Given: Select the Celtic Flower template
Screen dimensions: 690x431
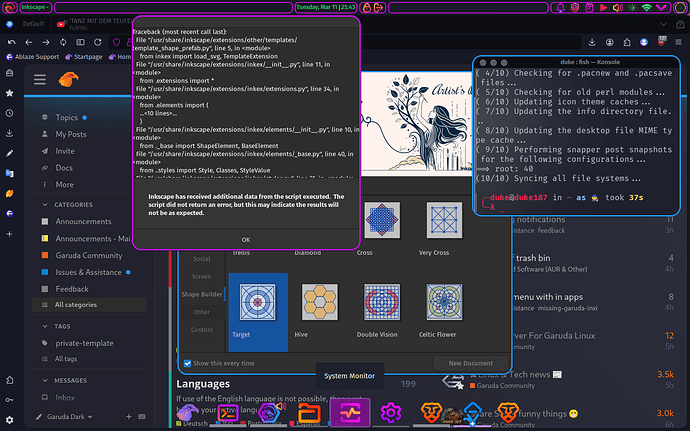Looking at the screenshot, I should (x=444, y=302).
